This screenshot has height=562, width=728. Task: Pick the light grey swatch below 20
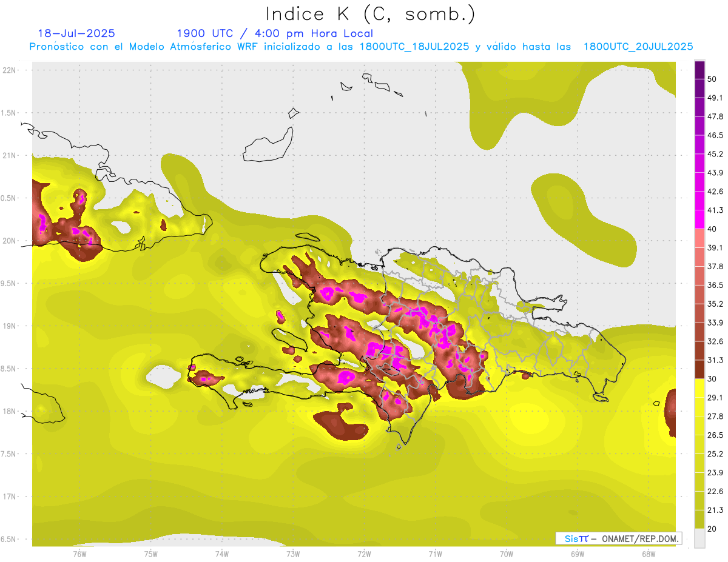tap(699, 538)
